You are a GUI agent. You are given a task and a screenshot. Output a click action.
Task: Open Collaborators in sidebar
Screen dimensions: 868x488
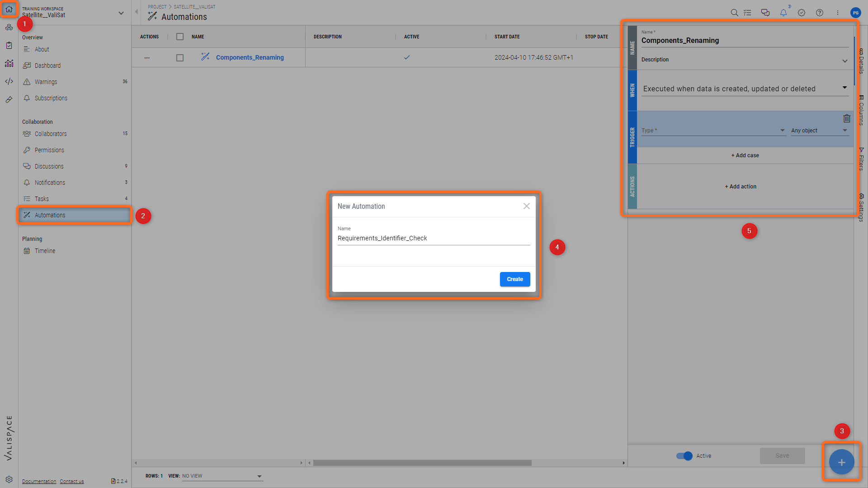(75, 134)
